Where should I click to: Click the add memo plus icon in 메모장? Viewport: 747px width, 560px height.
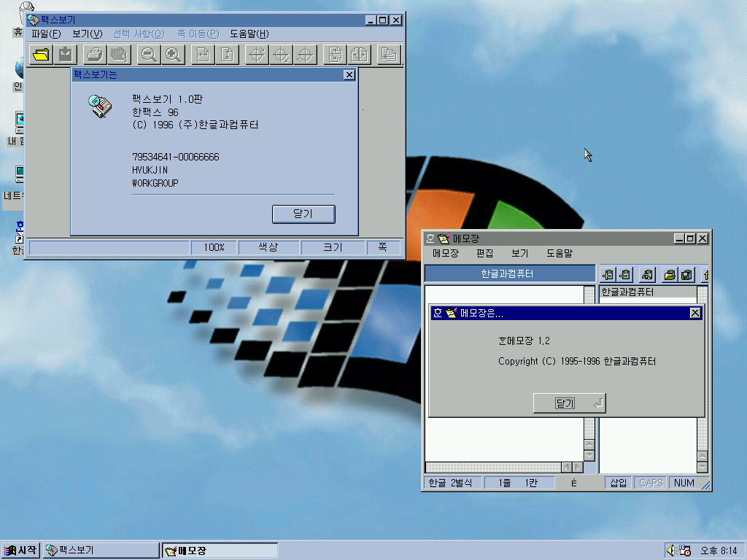point(608,275)
